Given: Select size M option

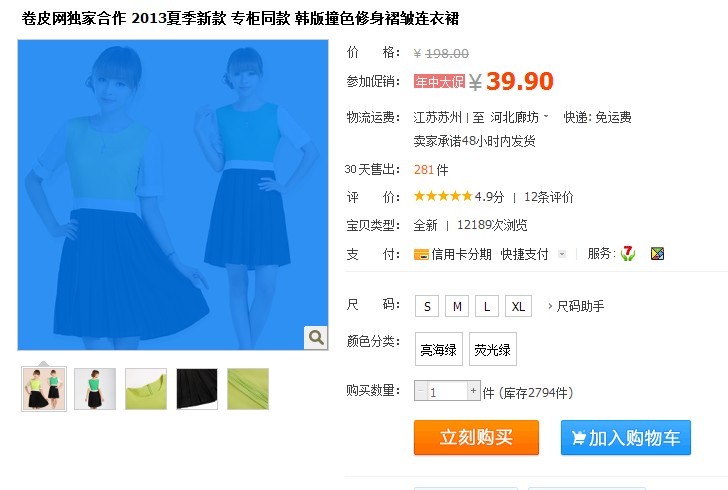Looking at the screenshot, I should click(457, 306).
